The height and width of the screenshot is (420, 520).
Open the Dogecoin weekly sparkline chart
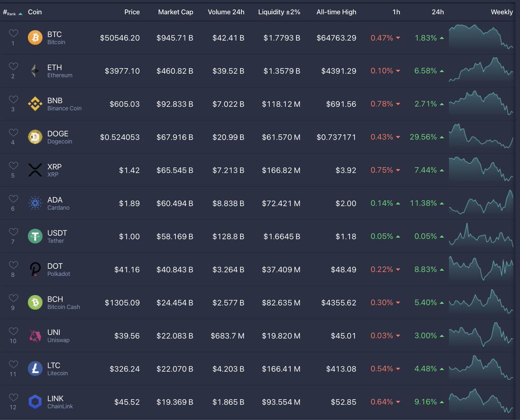click(x=481, y=137)
